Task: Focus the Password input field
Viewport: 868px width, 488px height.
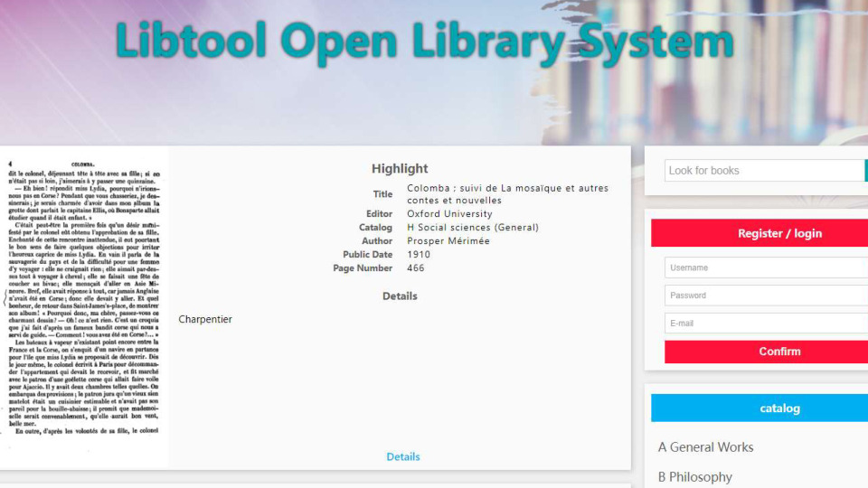Action: [x=766, y=295]
